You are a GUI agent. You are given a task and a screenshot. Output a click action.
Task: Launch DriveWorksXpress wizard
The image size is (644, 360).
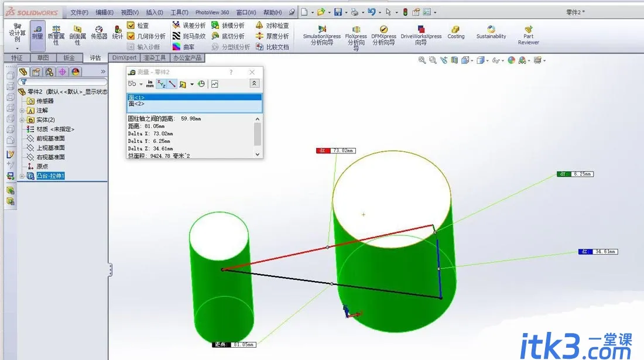421,35
